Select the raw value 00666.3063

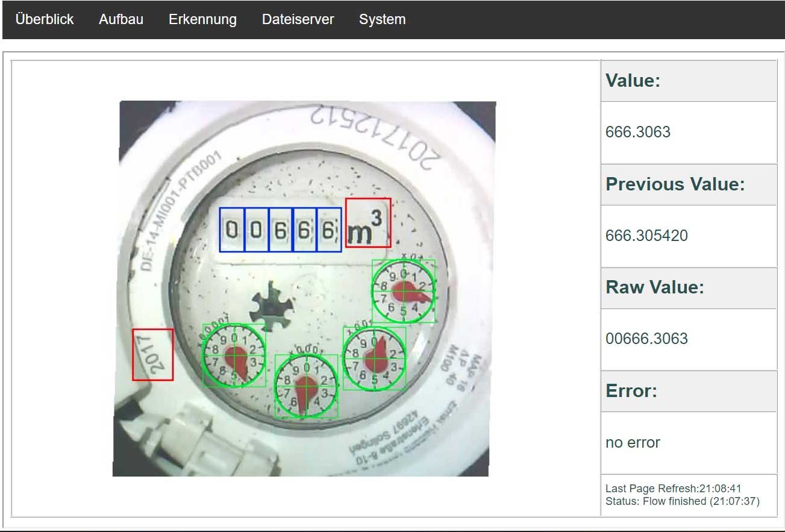646,339
